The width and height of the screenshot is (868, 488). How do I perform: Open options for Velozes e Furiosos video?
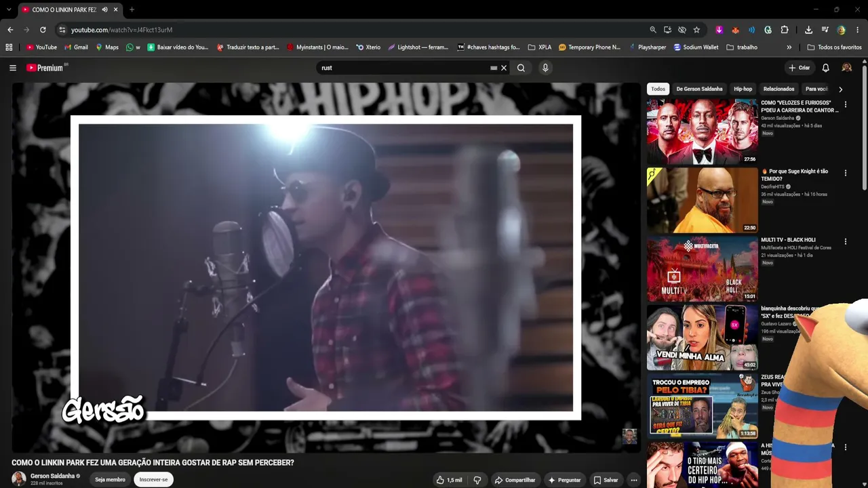point(845,104)
